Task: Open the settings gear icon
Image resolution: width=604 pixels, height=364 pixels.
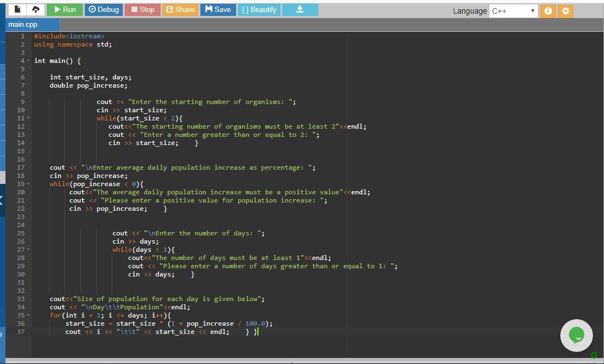Action: [x=566, y=11]
